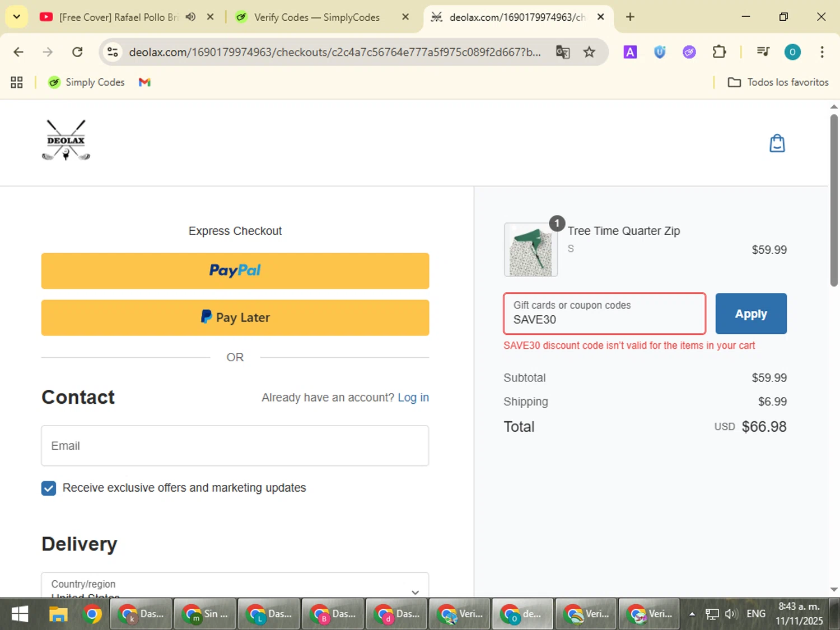The height and width of the screenshot is (630, 840).
Task: Close the YouTube Free Cover tab
Action: (211, 17)
